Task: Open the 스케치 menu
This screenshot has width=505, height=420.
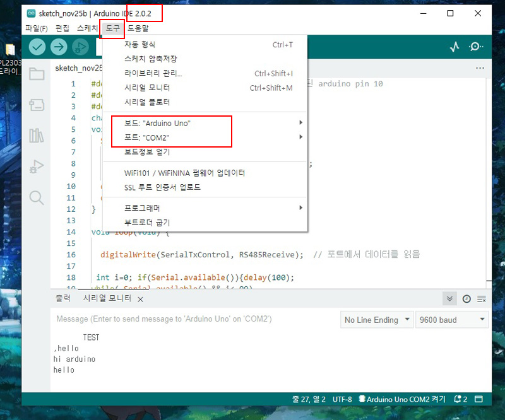Action: tap(87, 28)
